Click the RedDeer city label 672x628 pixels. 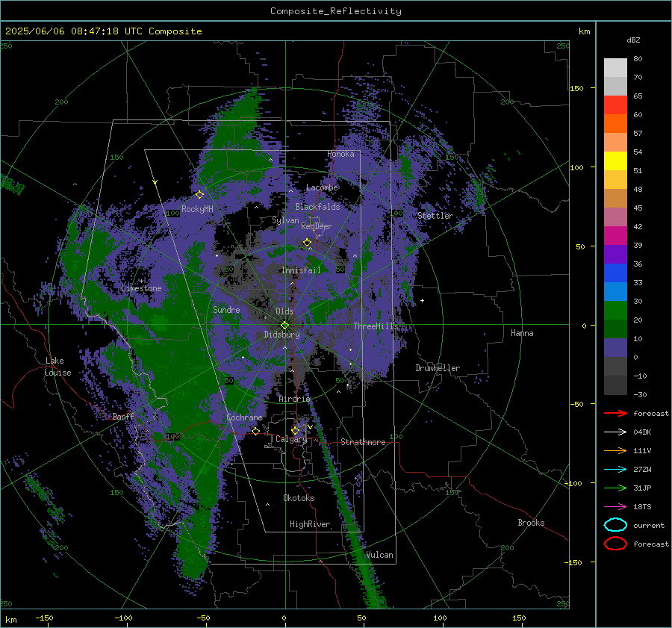click(317, 226)
